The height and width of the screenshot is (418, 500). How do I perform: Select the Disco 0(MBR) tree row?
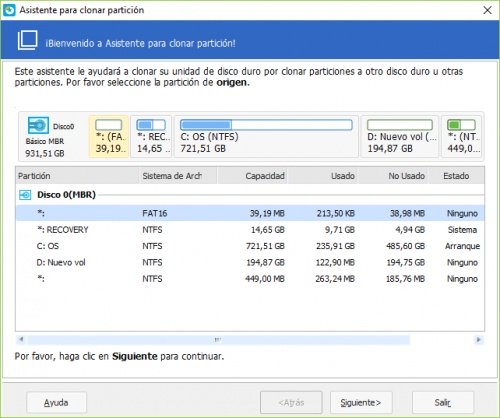click(x=250, y=195)
